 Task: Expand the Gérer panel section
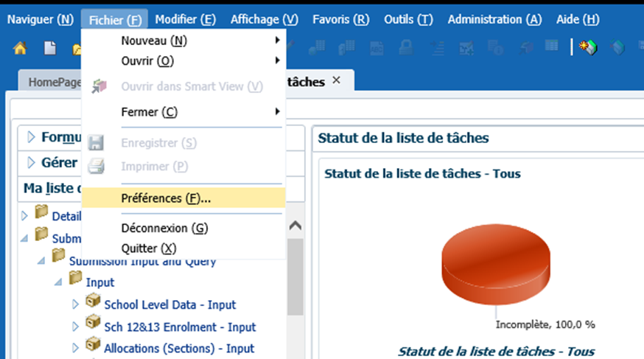click(x=31, y=163)
